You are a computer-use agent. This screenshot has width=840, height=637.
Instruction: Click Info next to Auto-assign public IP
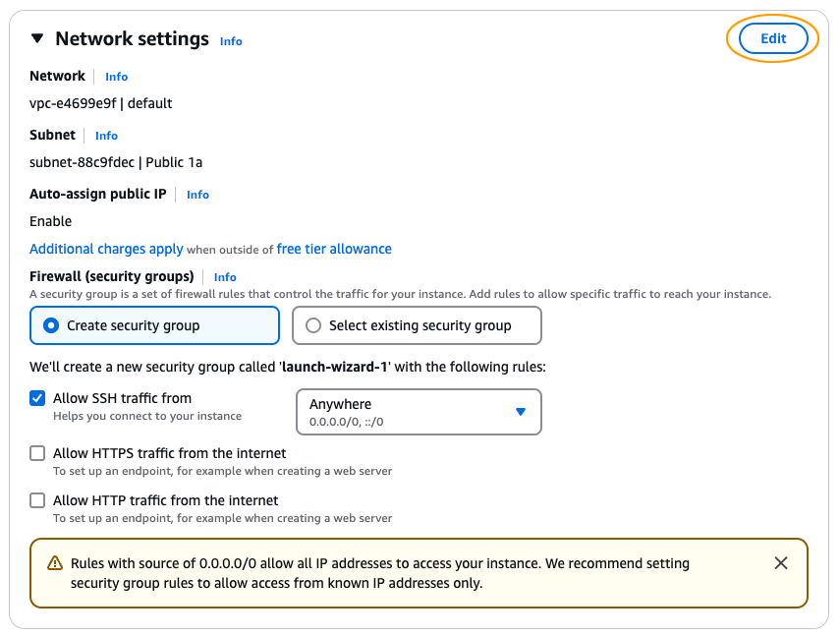197,195
